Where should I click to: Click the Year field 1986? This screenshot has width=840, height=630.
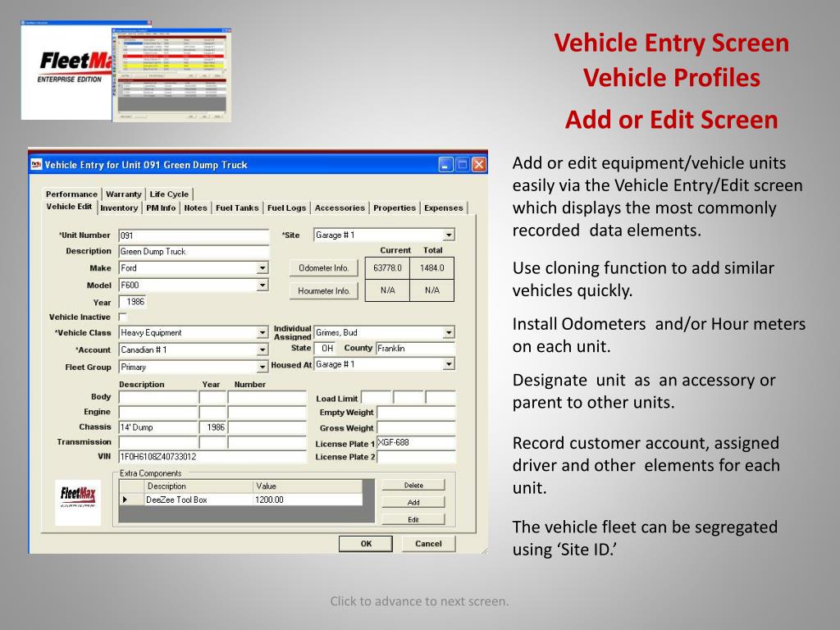(132, 302)
